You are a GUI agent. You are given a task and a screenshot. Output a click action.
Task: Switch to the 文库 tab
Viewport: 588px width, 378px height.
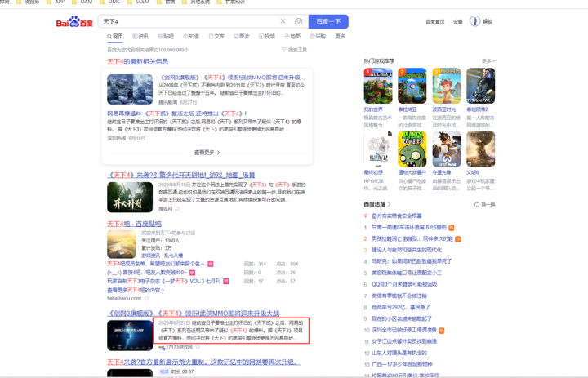tap(216, 37)
